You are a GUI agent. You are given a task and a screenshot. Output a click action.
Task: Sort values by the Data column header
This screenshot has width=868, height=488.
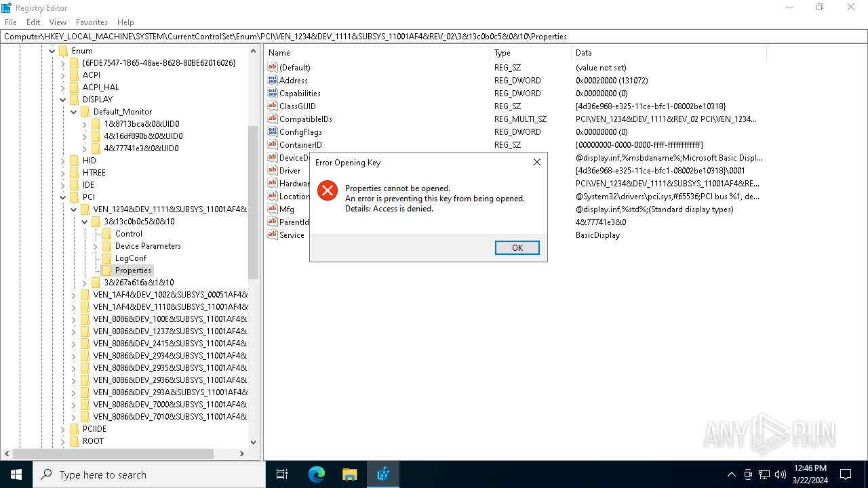[669, 53]
